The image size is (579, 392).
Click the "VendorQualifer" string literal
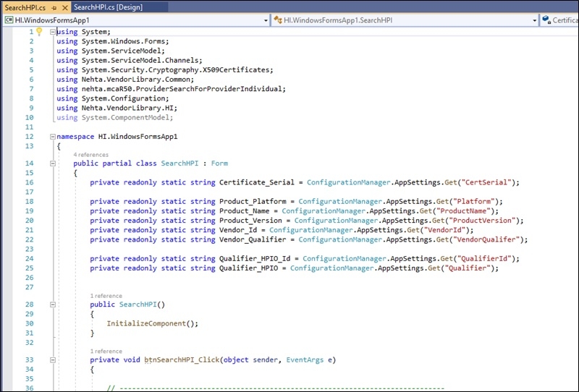pos(486,240)
